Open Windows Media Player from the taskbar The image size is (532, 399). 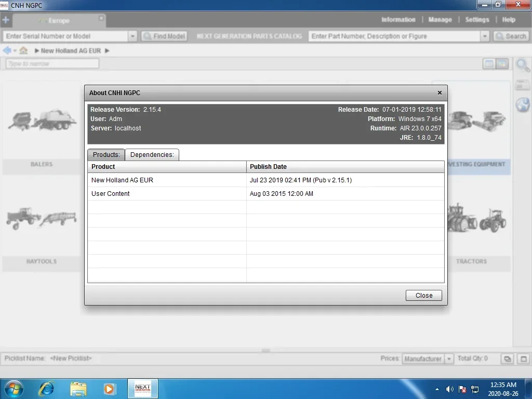point(109,389)
